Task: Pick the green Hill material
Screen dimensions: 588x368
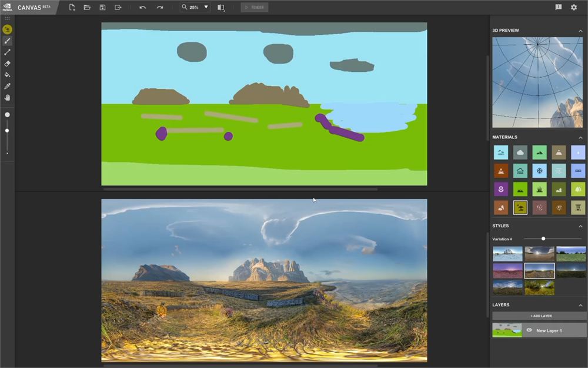Action: click(x=539, y=152)
